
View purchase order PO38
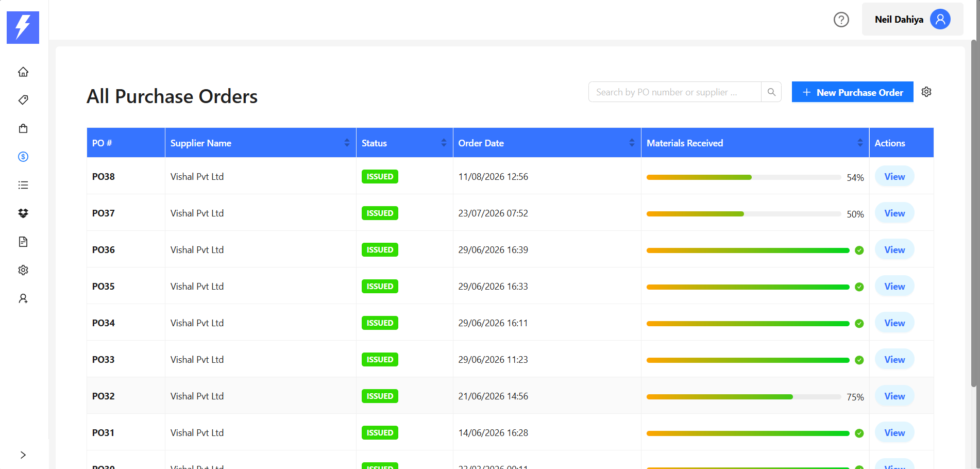point(894,176)
